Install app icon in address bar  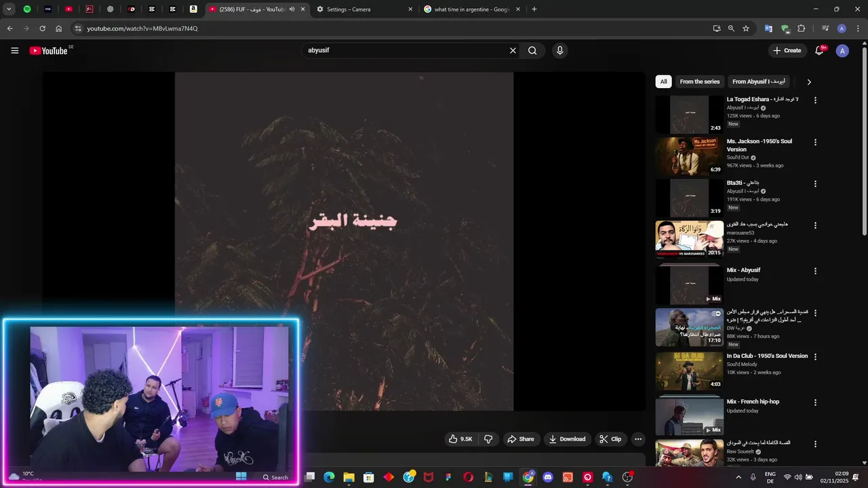coord(717,28)
